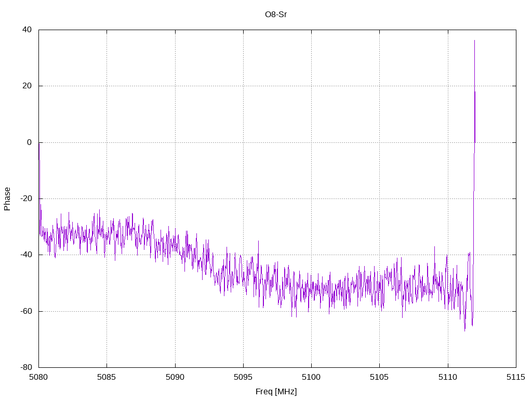532x399 pixels.
Task: Click x-axis tick label 5085
Action: (107, 377)
